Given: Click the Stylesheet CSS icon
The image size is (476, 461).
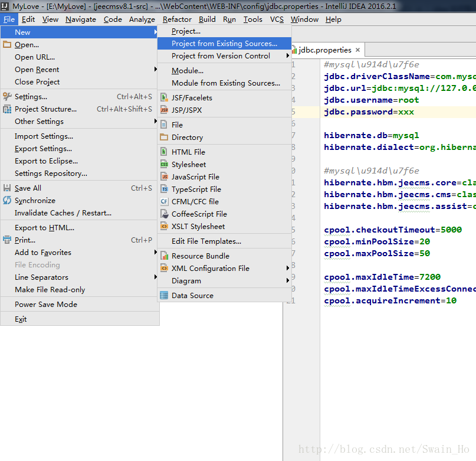Looking at the screenshot, I should 164,164.
